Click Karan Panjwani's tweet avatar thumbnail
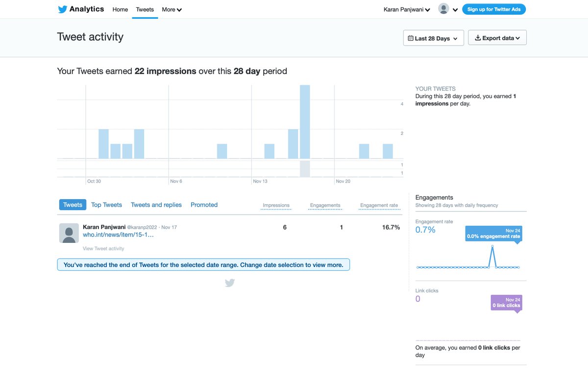588x368 pixels. coord(69,233)
